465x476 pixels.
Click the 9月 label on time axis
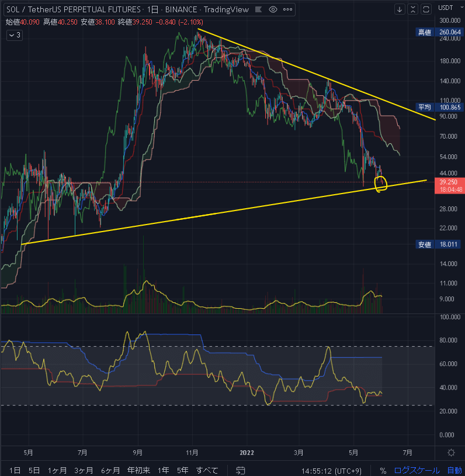[137, 453]
